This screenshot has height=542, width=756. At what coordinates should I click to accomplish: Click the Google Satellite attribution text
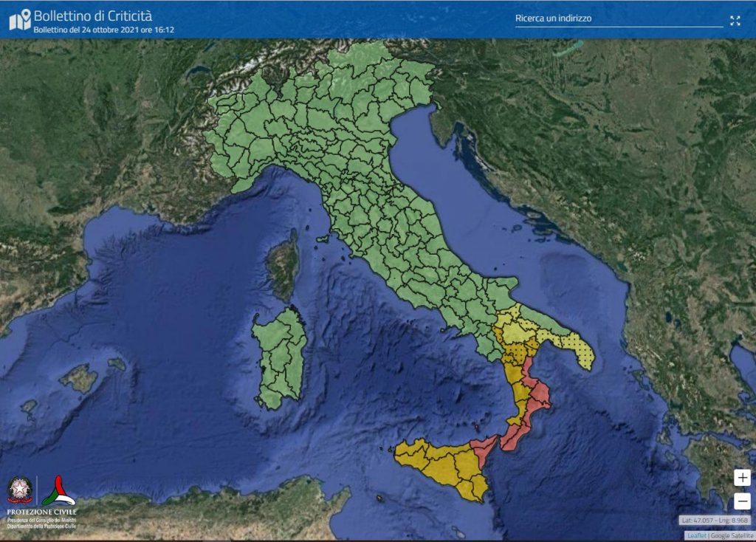(732, 535)
